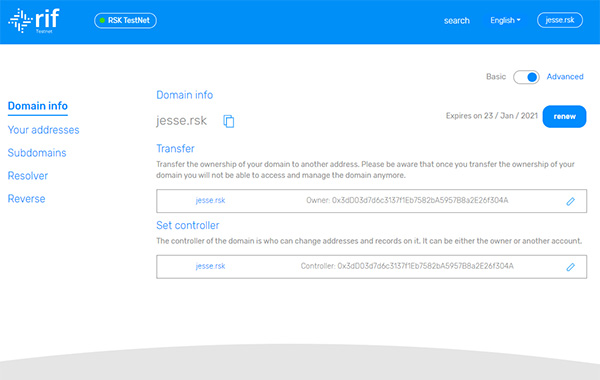The image size is (600, 380).
Task: Open the Resolver section
Action: [28, 176]
